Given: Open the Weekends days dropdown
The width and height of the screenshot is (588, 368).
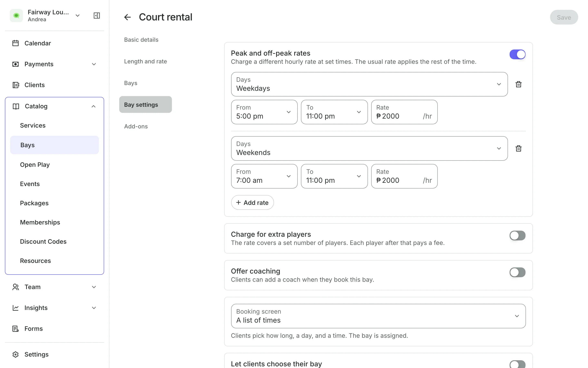Looking at the screenshot, I should (369, 148).
